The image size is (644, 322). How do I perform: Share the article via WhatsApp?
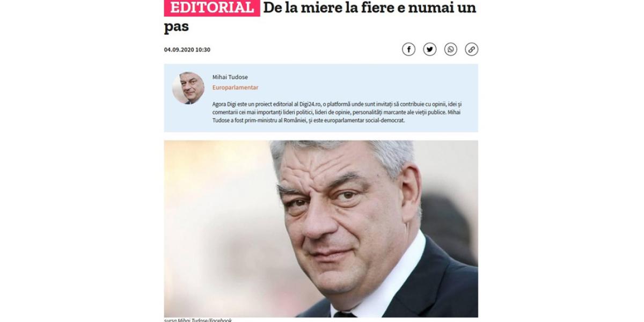click(450, 49)
